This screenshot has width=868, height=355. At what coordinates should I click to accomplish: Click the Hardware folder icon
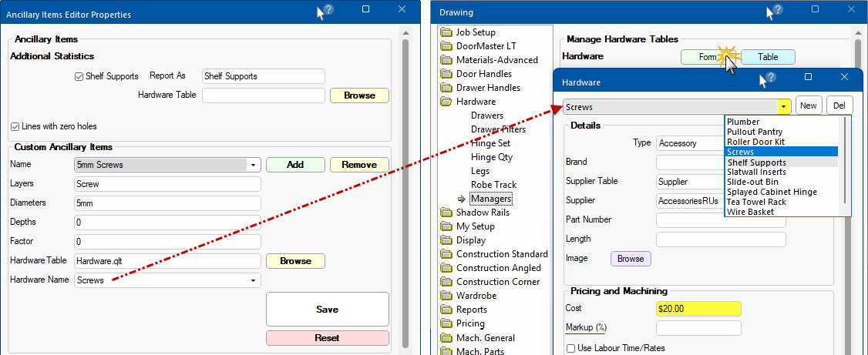click(x=446, y=102)
